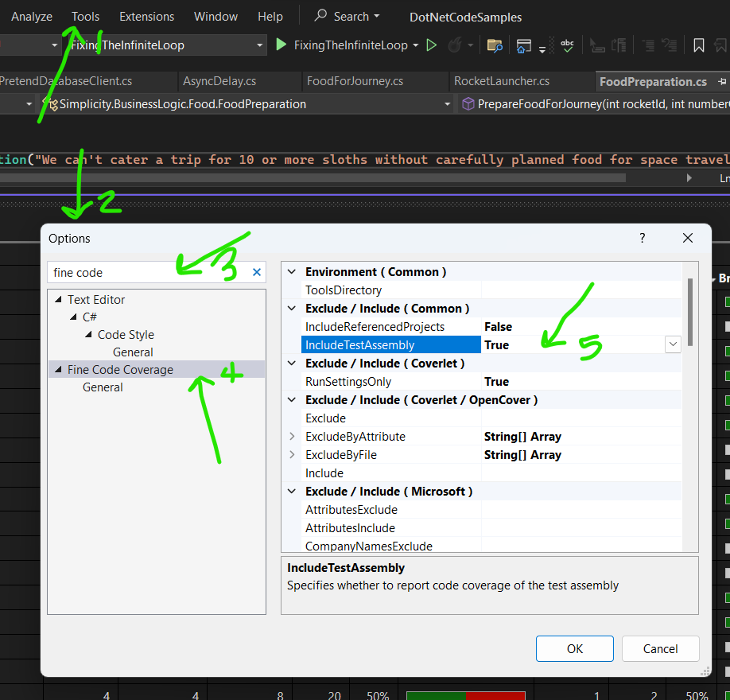This screenshot has height=700, width=730.
Task: Toggle the abc spell checker icon
Action: coord(567,45)
